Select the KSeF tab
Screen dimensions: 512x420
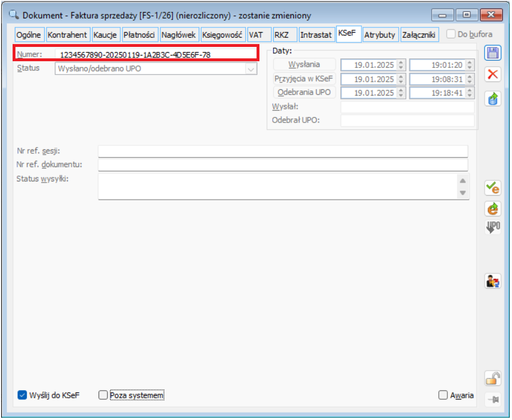348,34
